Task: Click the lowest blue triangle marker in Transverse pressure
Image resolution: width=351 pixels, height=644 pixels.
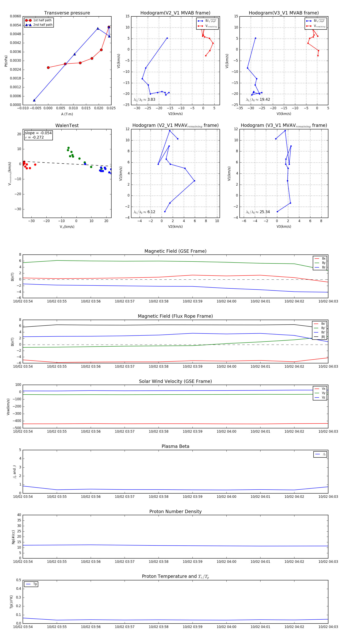Action: 34,100
